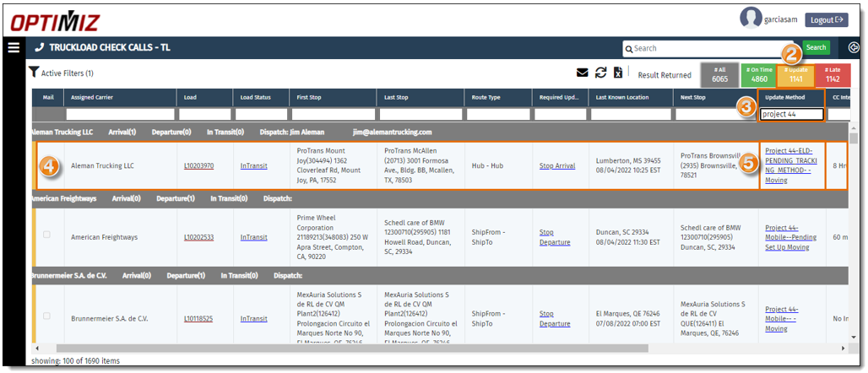Click the circled arrow icon beside Search button
The height and width of the screenshot is (373, 868).
[x=853, y=47]
